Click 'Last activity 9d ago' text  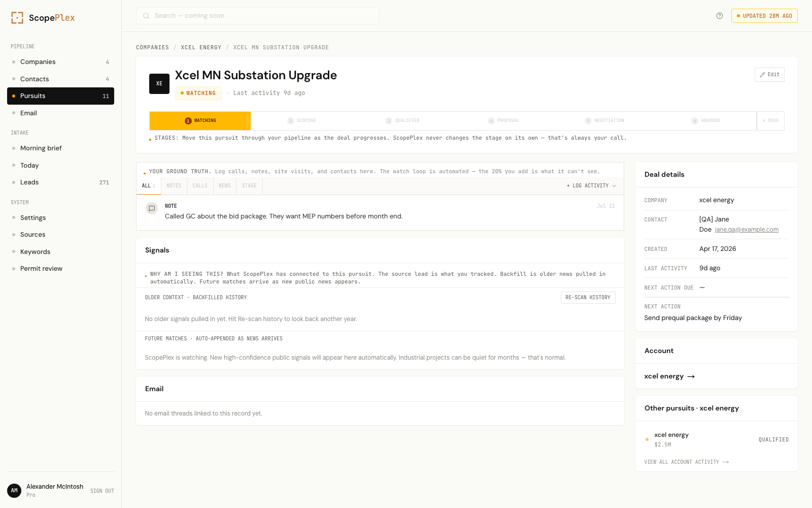click(x=269, y=93)
